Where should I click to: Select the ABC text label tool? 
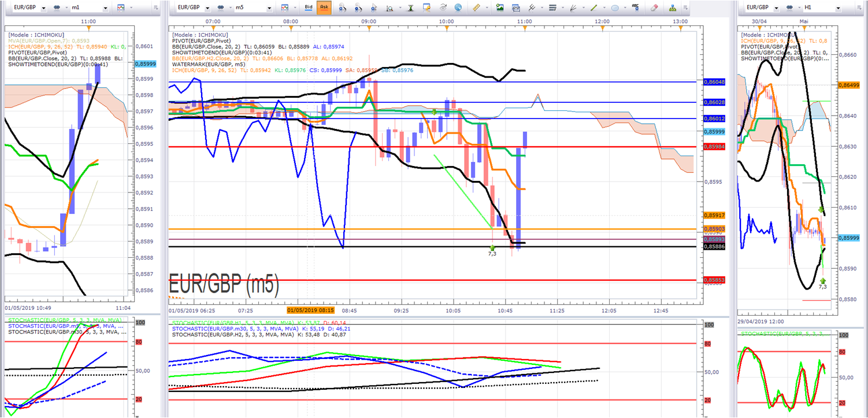click(x=636, y=8)
